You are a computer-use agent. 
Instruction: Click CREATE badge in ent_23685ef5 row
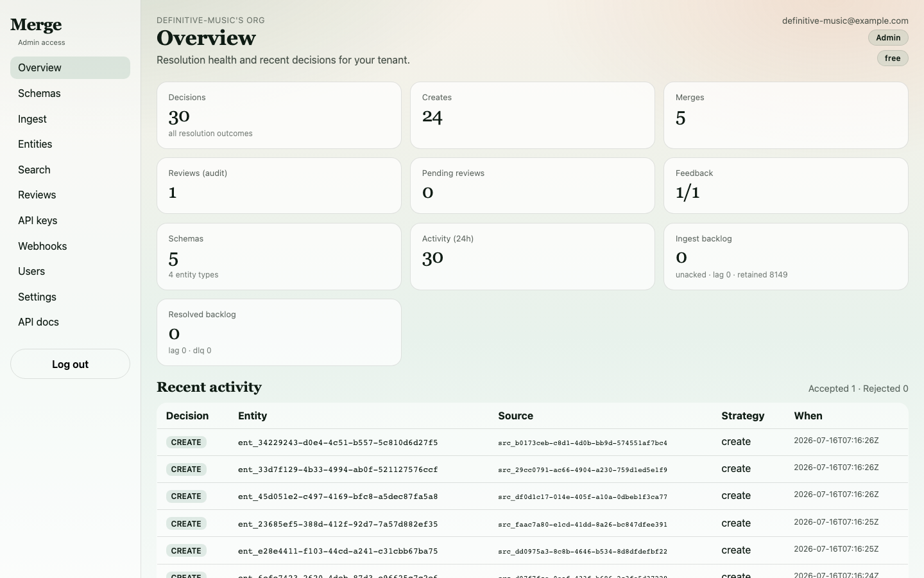186,524
